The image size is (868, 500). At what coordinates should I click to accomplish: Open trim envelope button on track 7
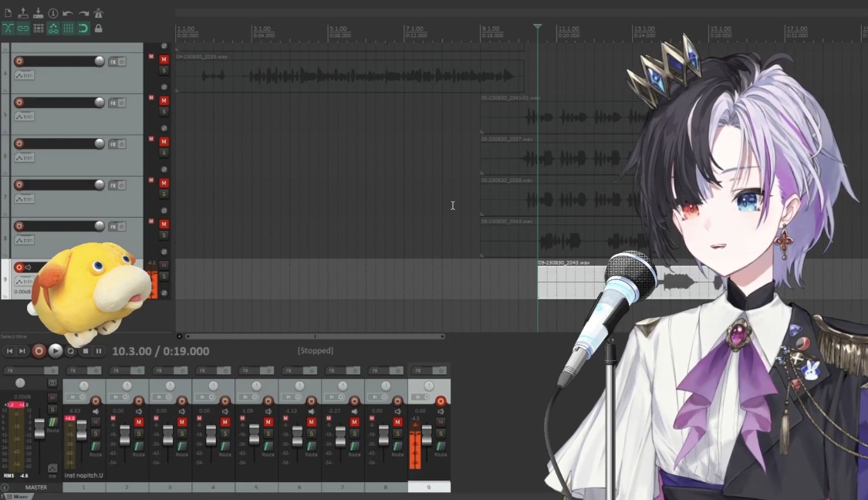click(25, 199)
